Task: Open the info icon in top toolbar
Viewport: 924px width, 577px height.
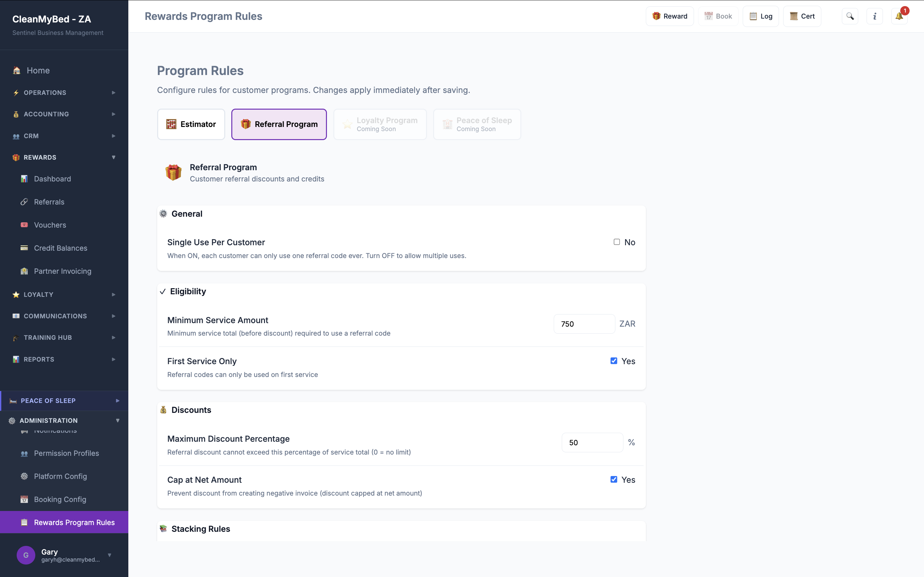Action: 875,16
